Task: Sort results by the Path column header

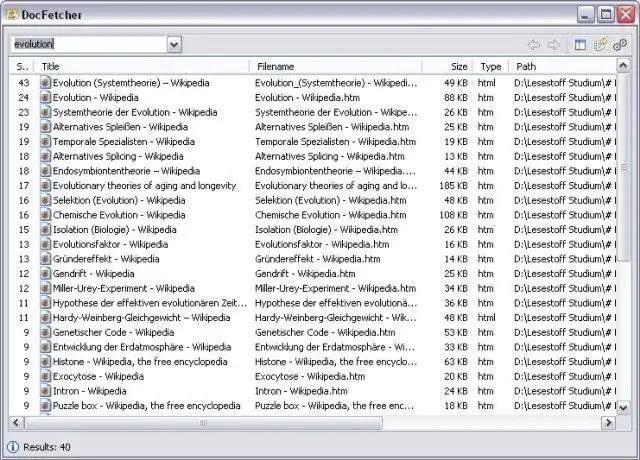Action: point(563,67)
